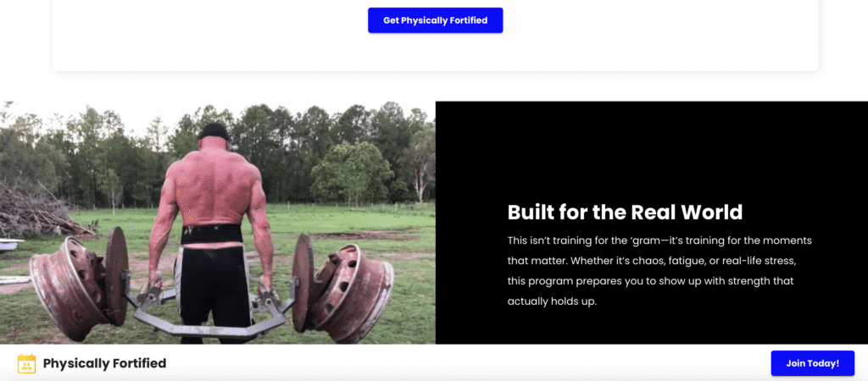Viewport: 868px width, 381px height.
Task: Select the Physically Fortified title in footer bar
Action: 104,363
